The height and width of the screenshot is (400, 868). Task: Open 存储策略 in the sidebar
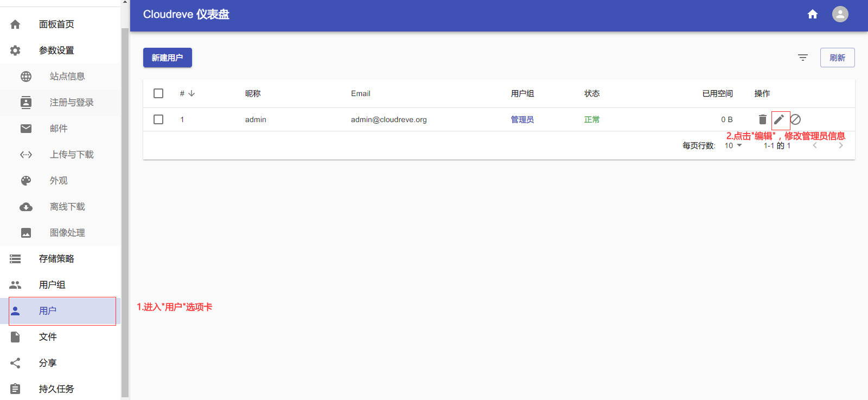coord(56,259)
